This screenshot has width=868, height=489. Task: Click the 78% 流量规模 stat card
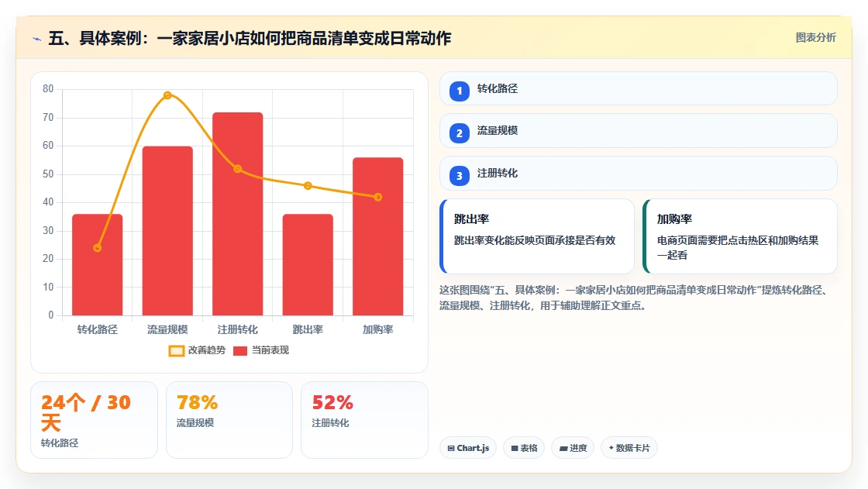(229, 420)
